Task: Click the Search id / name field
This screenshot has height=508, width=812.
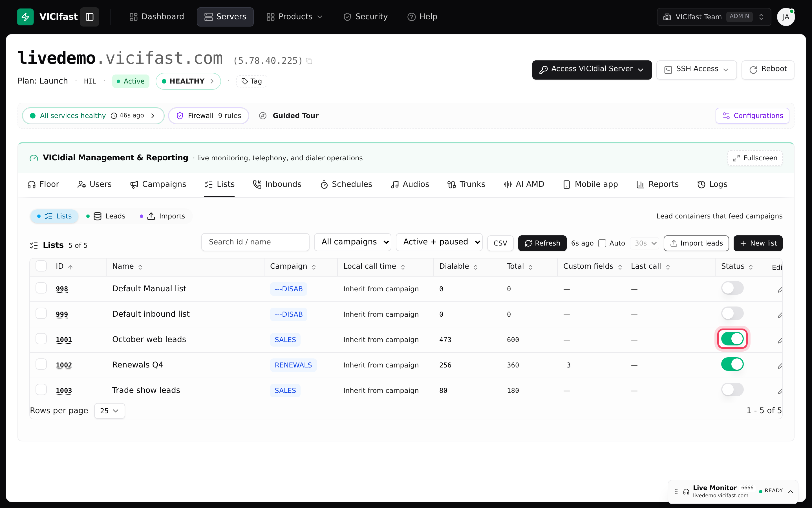Action: click(255, 242)
